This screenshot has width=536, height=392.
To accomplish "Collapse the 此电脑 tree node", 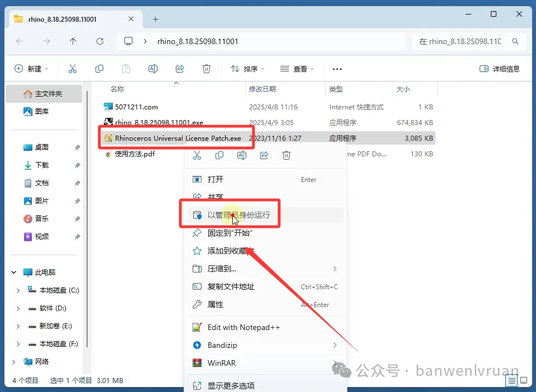I will [13, 273].
